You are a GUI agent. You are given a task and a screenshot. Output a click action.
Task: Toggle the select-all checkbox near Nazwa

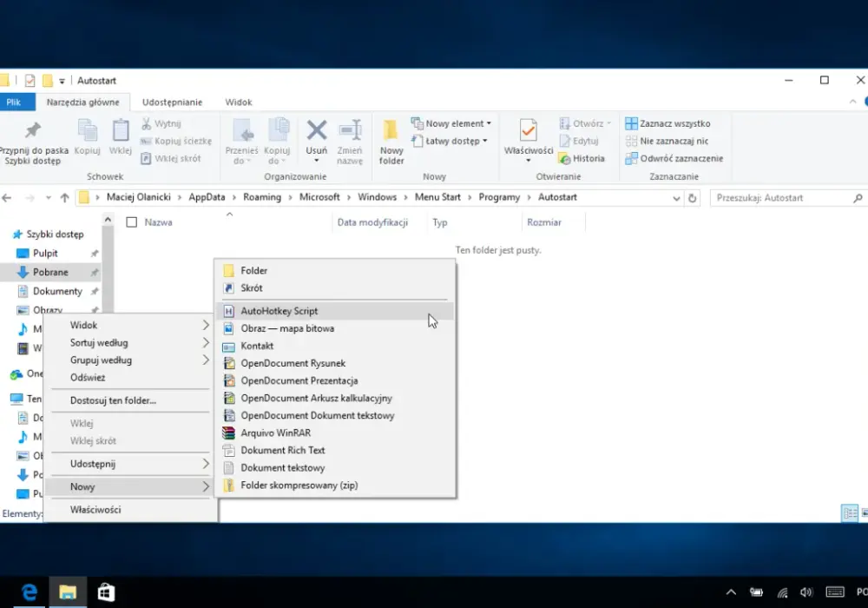click(132, 222)
